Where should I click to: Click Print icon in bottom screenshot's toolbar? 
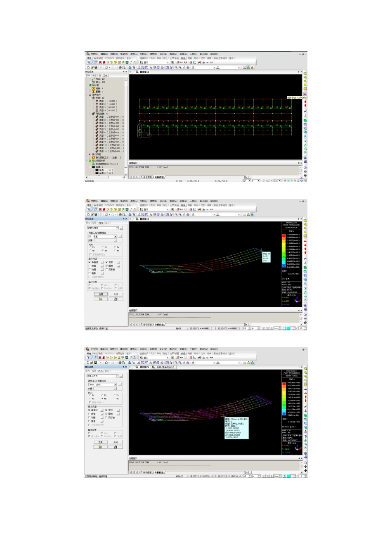coord(120,363)
